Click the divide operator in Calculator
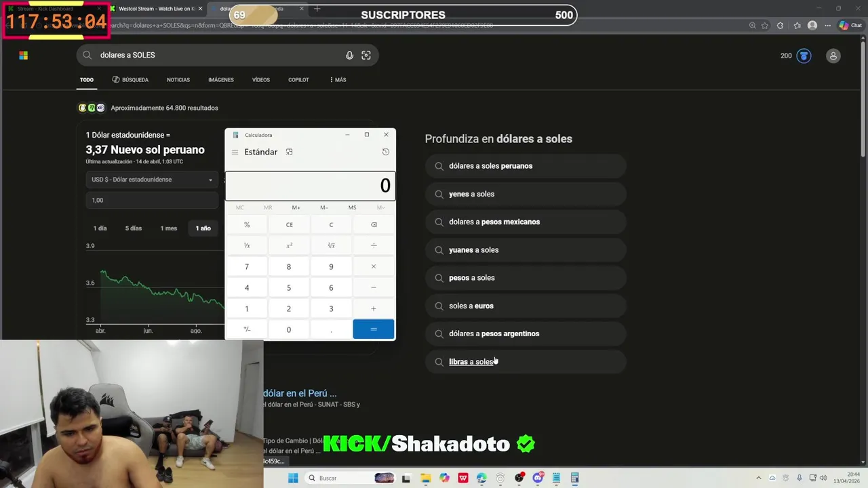This screenshot has width=868, height=488. (374, 245)
